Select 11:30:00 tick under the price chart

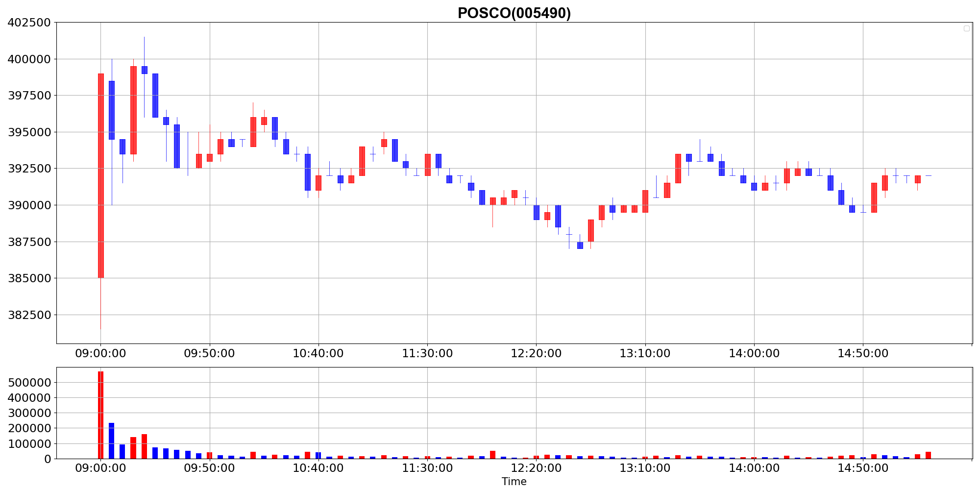(427, 353)
